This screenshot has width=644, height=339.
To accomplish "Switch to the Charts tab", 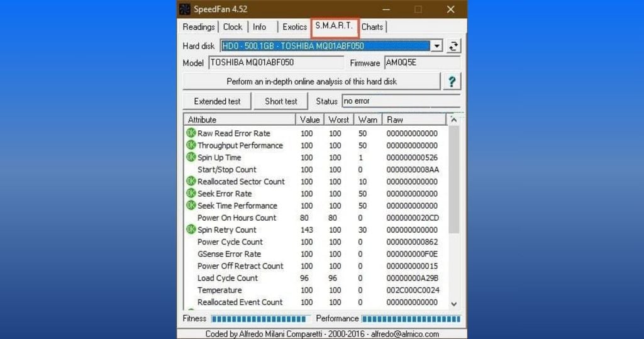I will (372, 26).
